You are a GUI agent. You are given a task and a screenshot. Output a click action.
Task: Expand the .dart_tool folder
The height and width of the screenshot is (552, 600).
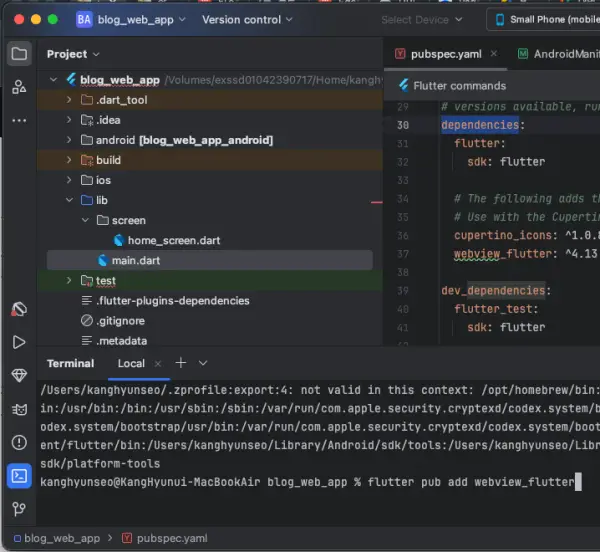tap(69, 100)
